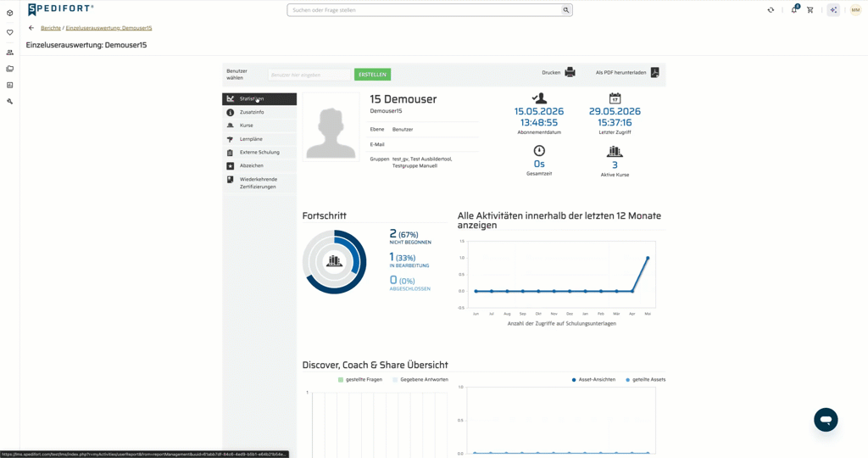Click the Benutzer wählen input field
The width and height of the screenshot is (868, 458).
click(309, 75)
